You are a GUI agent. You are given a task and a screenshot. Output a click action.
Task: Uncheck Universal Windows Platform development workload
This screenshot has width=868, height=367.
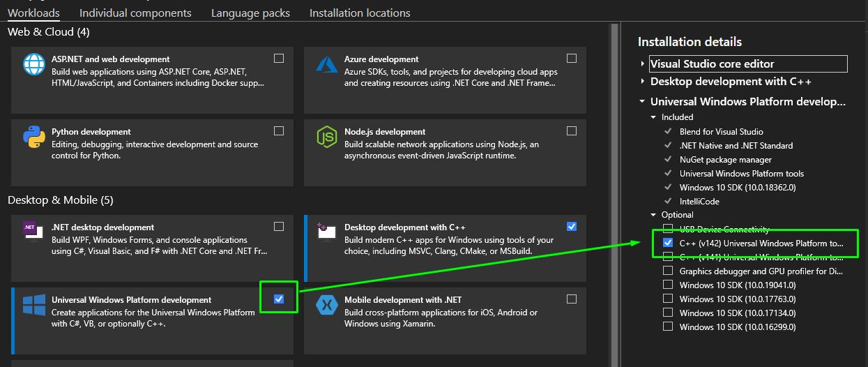point(279,299)
